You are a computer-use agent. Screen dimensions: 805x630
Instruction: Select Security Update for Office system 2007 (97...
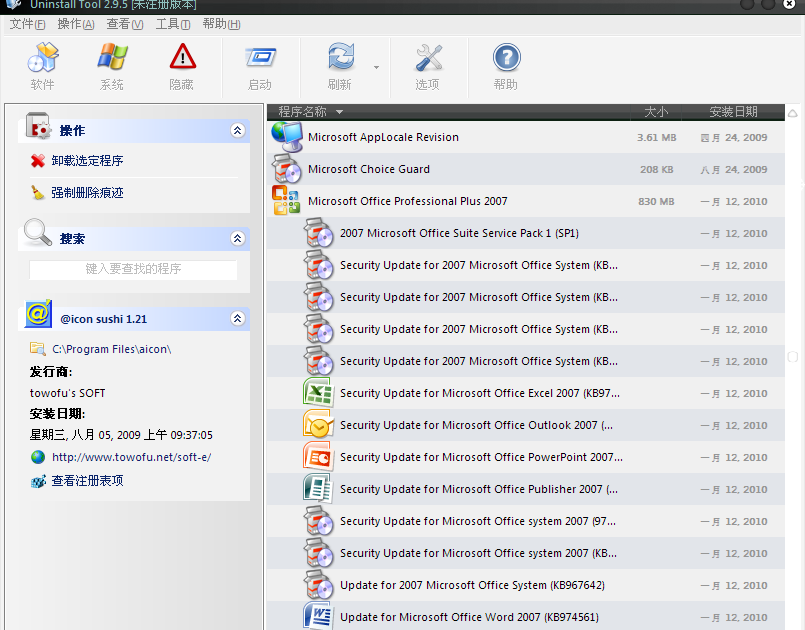click(526, 521)
